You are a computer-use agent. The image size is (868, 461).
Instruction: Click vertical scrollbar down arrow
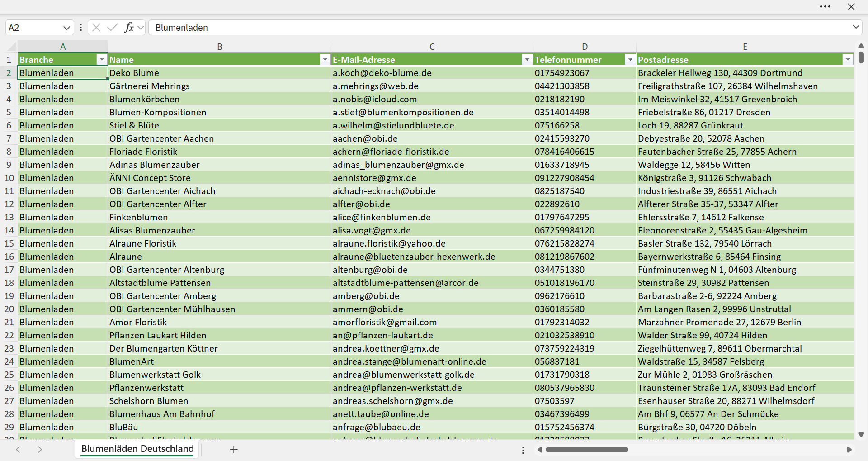point(861,435)
